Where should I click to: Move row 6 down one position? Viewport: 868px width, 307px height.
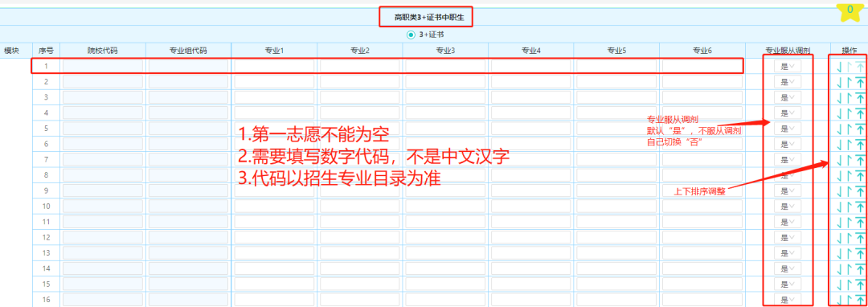coord(839,145)
